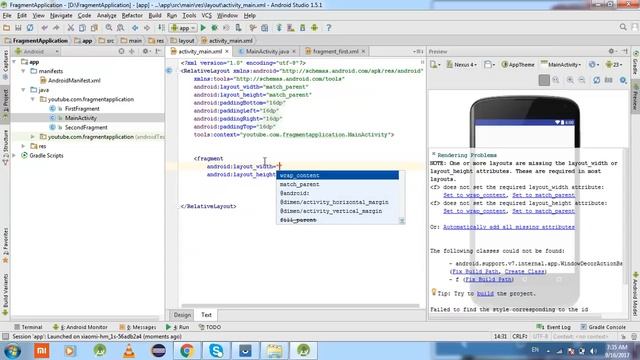Viewport: 640px width, 360px height.
Task: Click the Redo arrow icon
Action: [56, 28]
